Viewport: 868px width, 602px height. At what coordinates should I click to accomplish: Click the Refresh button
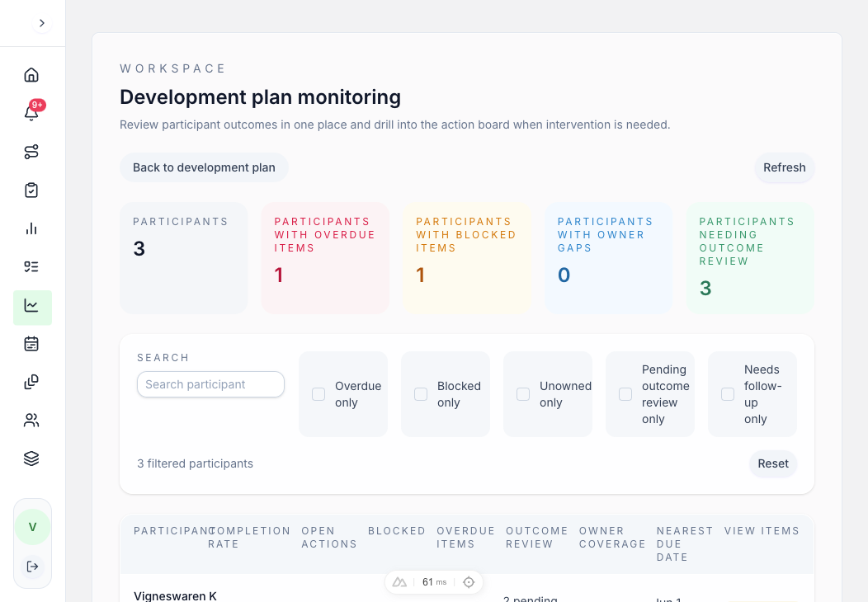tap(785, 167)
